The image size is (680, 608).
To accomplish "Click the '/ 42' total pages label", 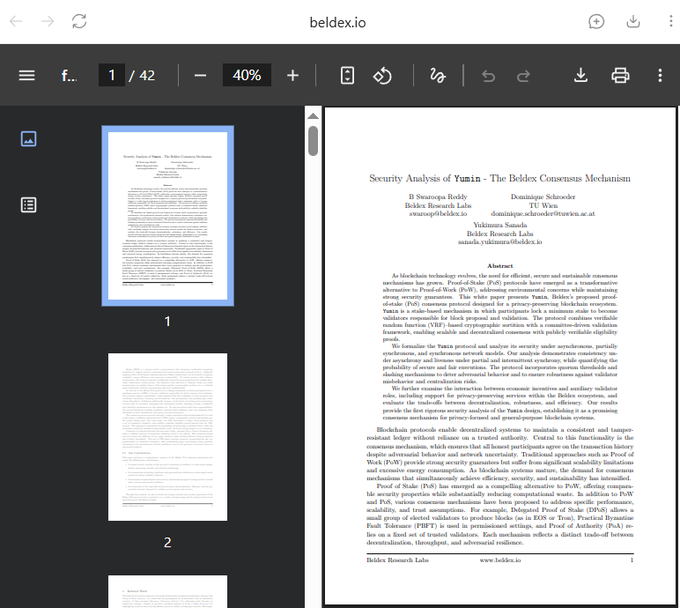I will [141, 75].
